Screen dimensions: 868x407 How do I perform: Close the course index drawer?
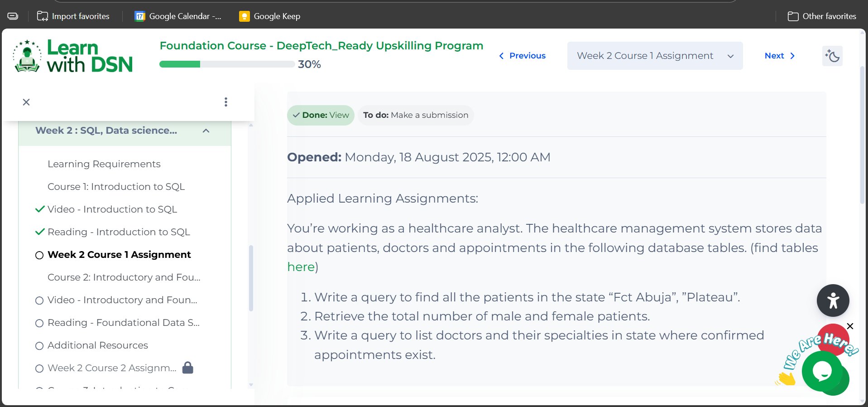coord(26,102)
